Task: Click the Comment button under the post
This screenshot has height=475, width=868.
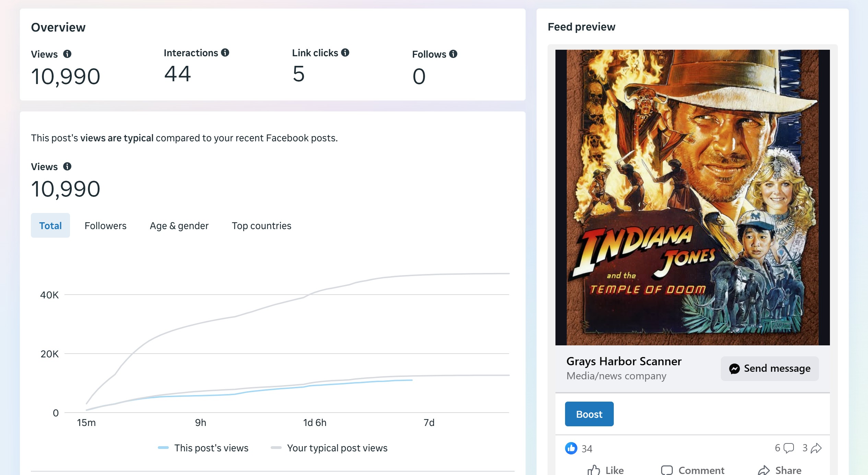Action: [x=693, y=470]
